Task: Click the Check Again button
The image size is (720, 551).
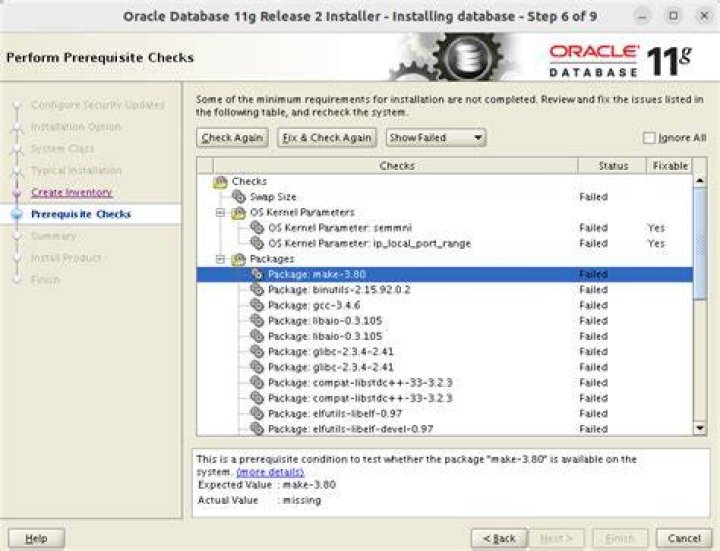Action: click(232, 138)
